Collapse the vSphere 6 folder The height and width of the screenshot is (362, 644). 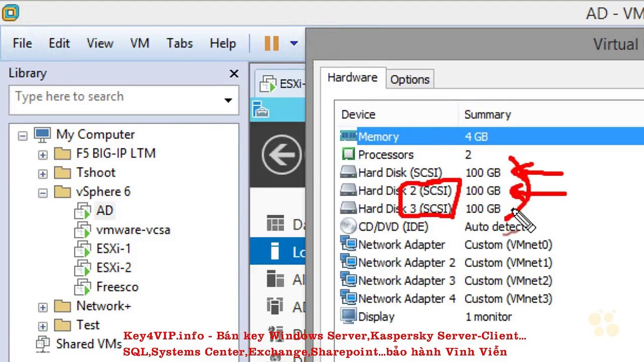pyautogui.click(x=43, y=193)
